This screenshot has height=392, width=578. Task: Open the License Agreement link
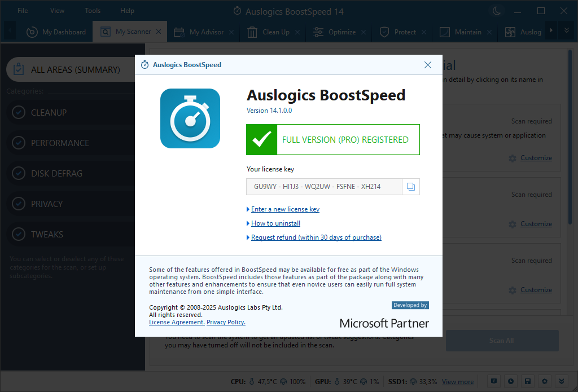click(177, 322)
